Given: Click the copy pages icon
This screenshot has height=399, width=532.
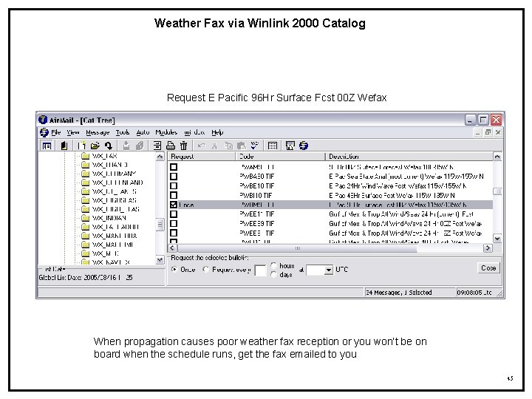Looking at the screenshot, I should tap(228, 146).
